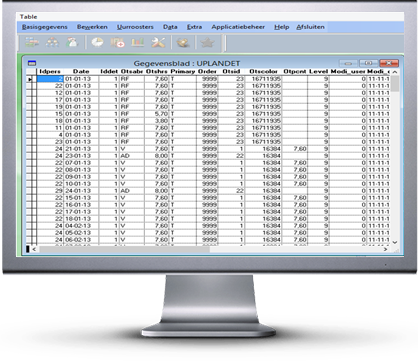Open the organization chart toolbar icon

52,43
